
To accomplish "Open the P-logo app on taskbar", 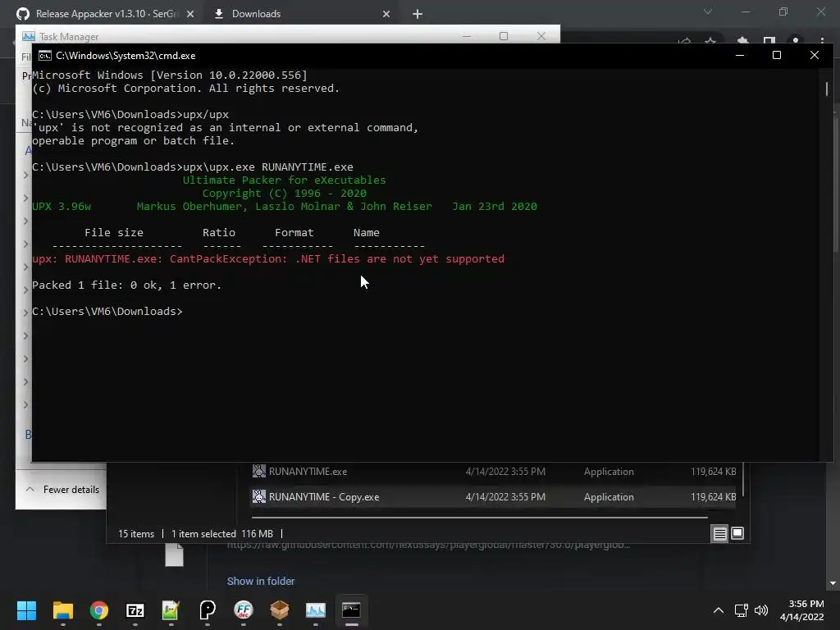I will pyautogui.click(x=208, y=610).
